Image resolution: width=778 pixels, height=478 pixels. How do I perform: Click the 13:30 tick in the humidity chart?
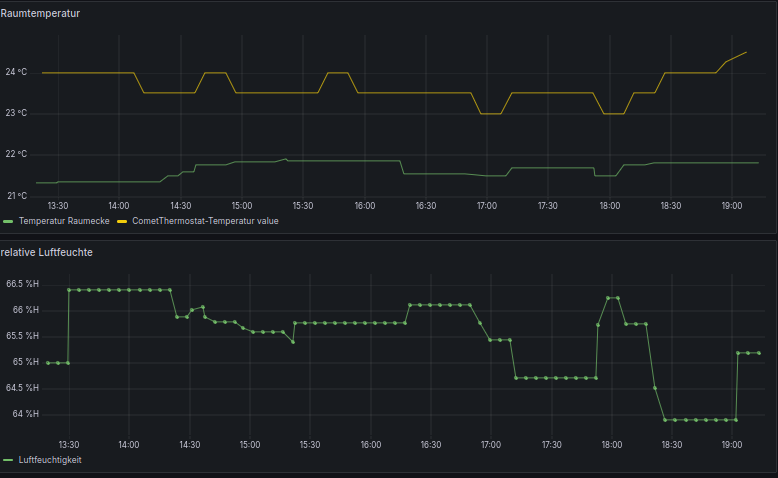[x=68, y=445]
